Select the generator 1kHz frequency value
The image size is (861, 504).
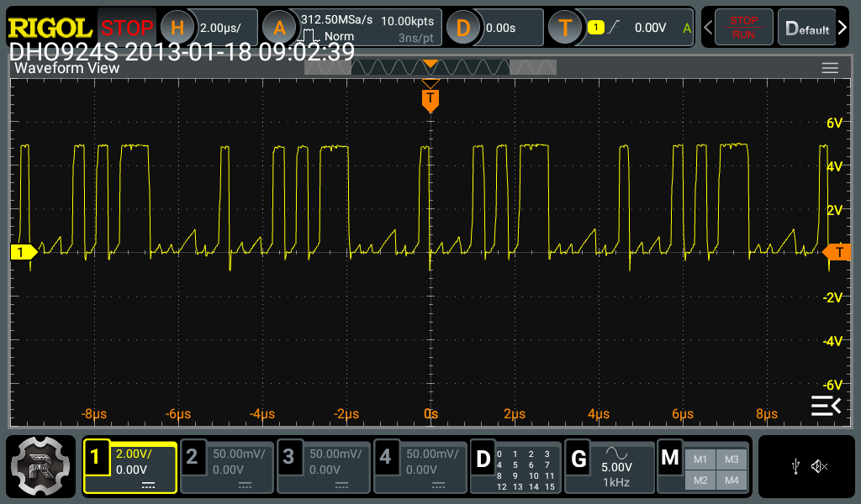pos(616,483)
